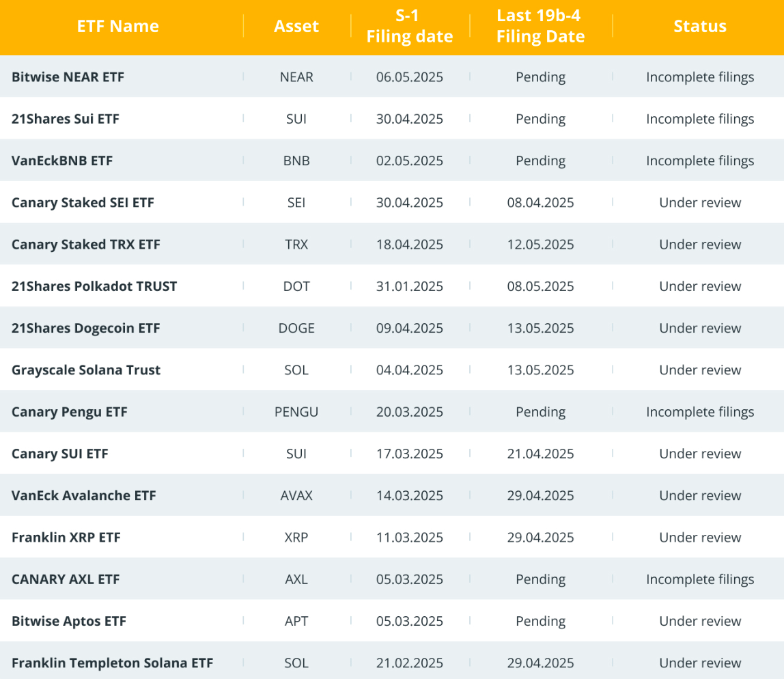Click Incomplete filings for CANARY AXL ETF
The width and height of the screenshot is (784, 679).
click(700, 579)
